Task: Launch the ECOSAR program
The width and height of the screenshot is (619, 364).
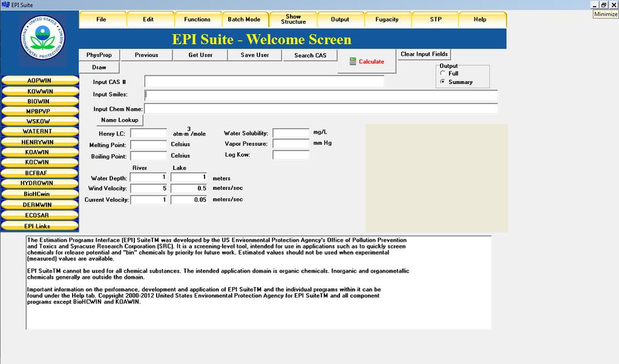Action: coord(39,215)
